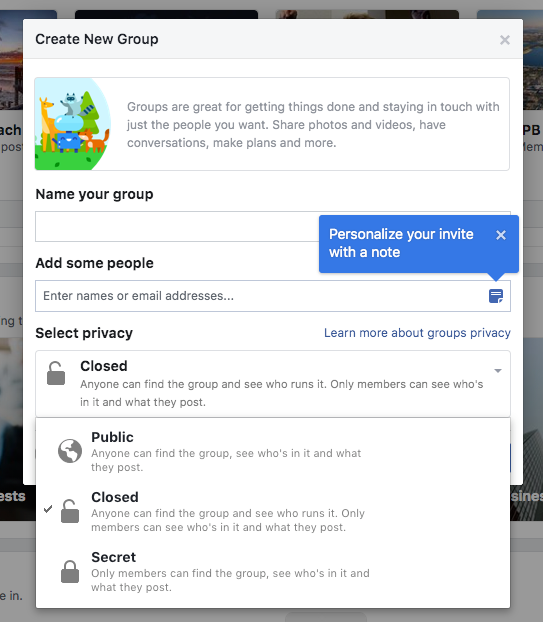
Task: Click the note icon in people field
Action: point(496,296)
